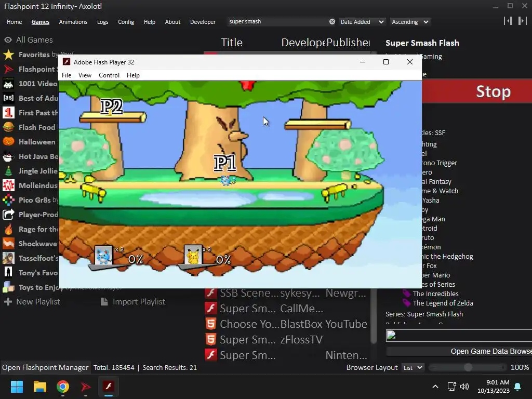Click the Flash icon beside SSB Scene...

(x=211, y=293)
